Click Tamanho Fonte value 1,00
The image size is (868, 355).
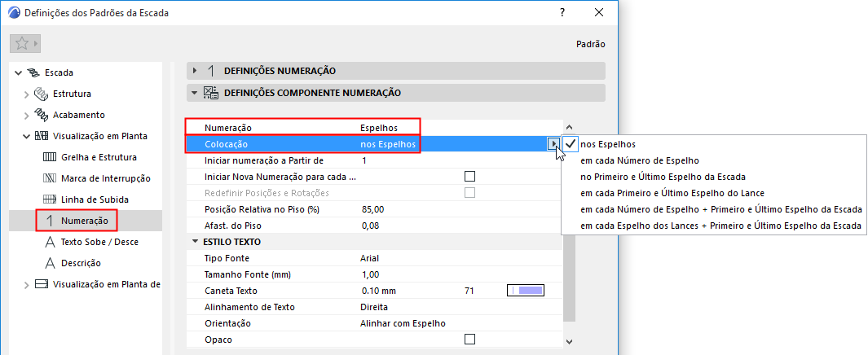370,274
